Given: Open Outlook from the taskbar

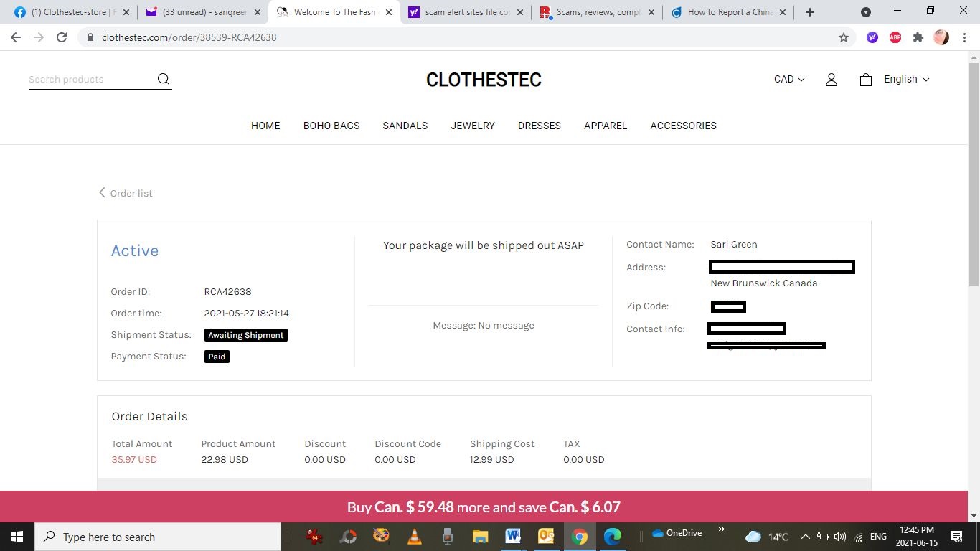Looking at the screenshot, I should (546, 537).
